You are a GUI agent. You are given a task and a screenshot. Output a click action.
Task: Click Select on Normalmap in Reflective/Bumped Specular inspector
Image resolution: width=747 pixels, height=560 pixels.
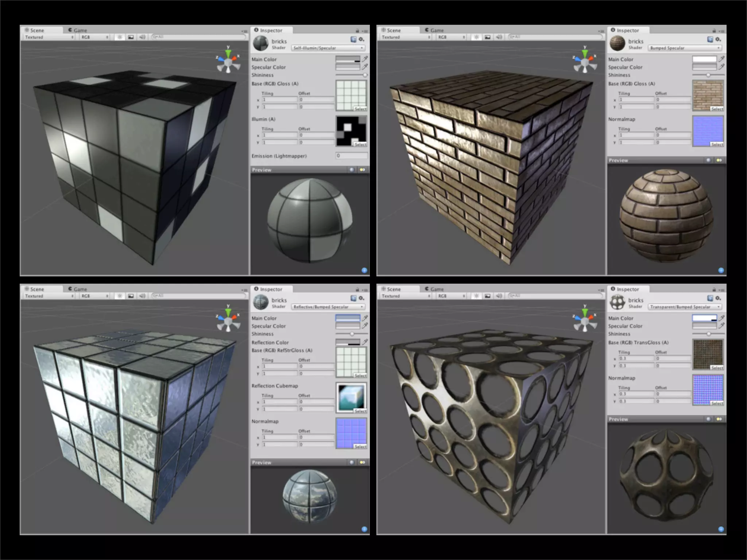(x=360, y=446)
